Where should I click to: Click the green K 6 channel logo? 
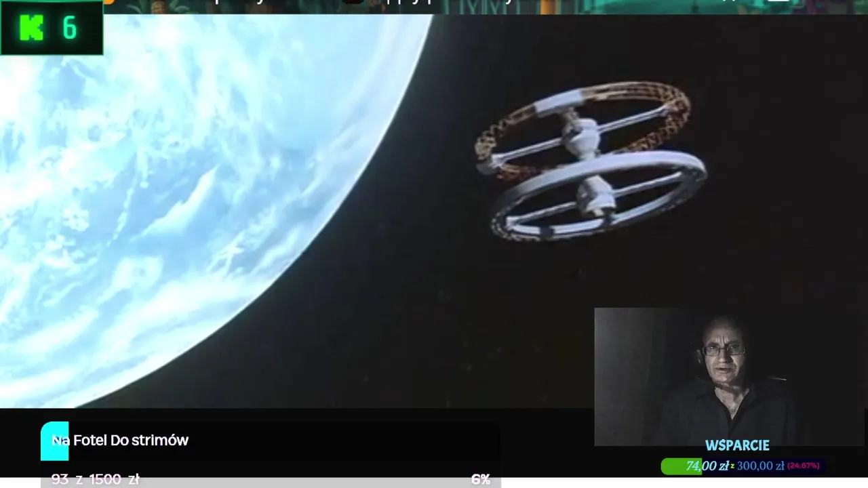point(52,28)
